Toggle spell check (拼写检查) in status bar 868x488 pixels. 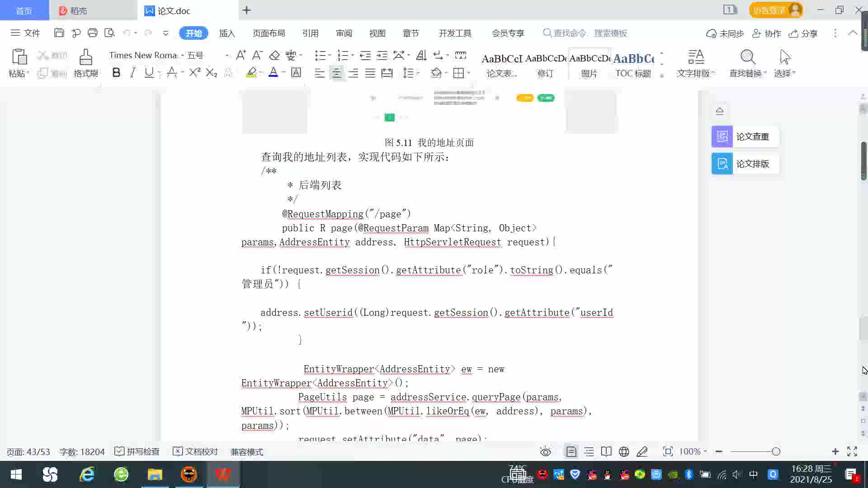click(x=137, y=451)
